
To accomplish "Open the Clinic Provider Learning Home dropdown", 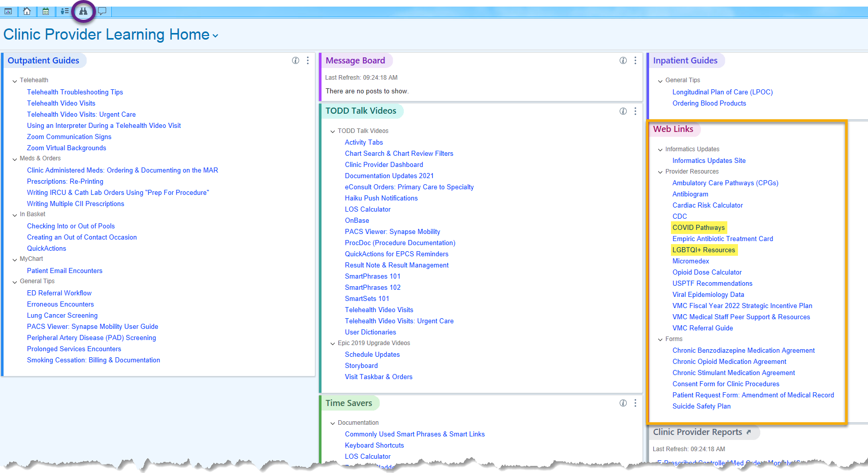I will tap(215, 36).
